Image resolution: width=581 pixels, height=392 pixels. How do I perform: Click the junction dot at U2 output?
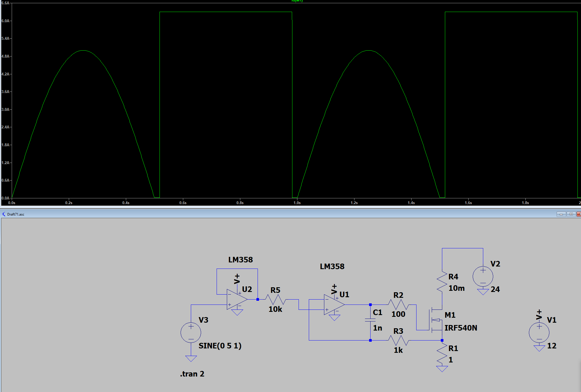pos(258,299)
